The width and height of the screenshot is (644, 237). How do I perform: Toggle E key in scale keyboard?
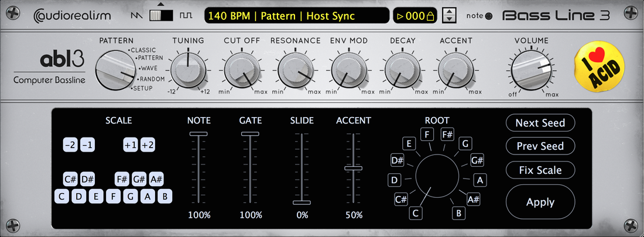(x=96, y=197)
